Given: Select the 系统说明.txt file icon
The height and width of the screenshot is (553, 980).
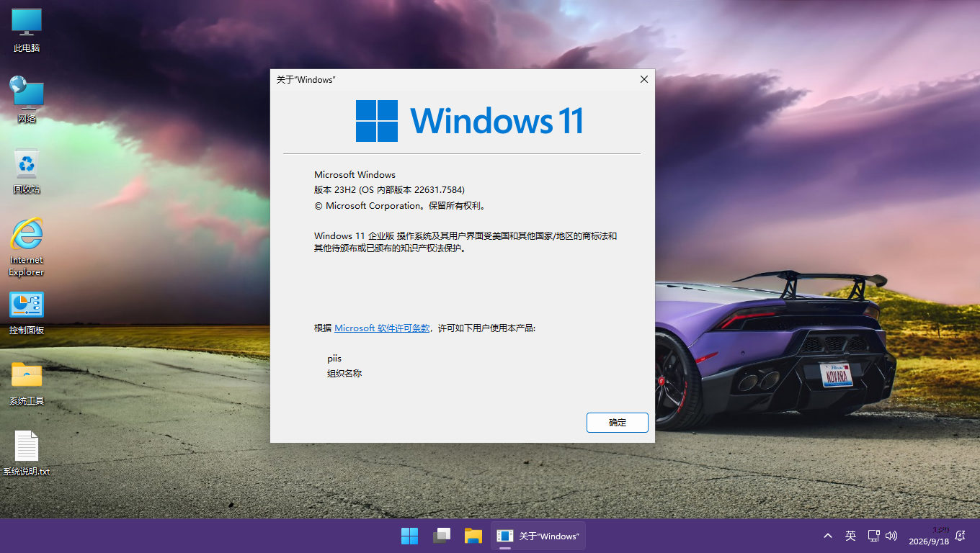Looking at the screenshot, I should (x=27, y=454).
